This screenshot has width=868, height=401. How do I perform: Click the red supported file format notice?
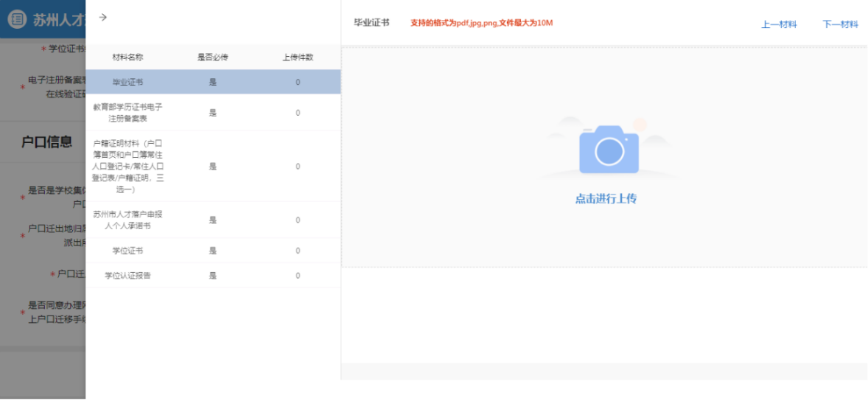point(481,23)
